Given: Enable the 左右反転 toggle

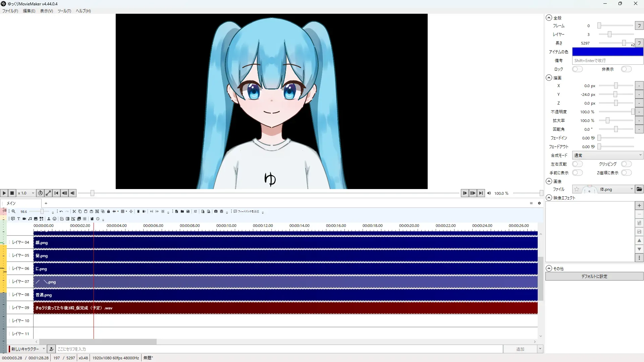Looking at the screenshot, I should pyautogui.click(x=577, y=164).
